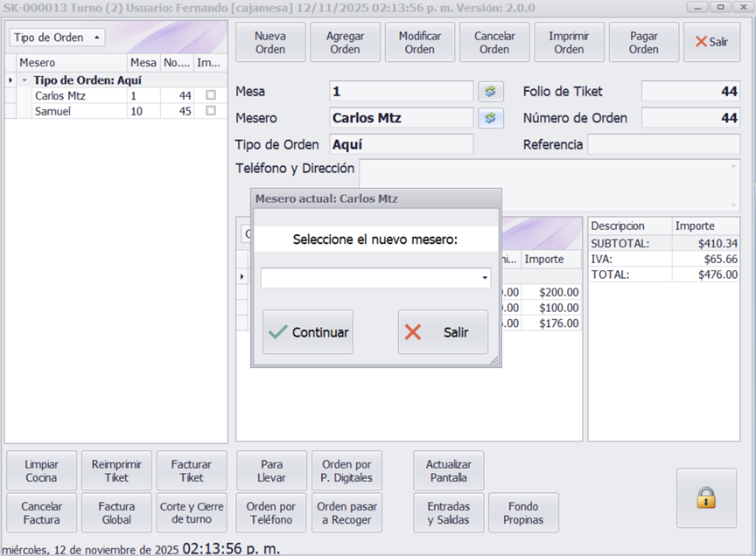Toggle printed checkbox for Samuel order

click(210, 112)
